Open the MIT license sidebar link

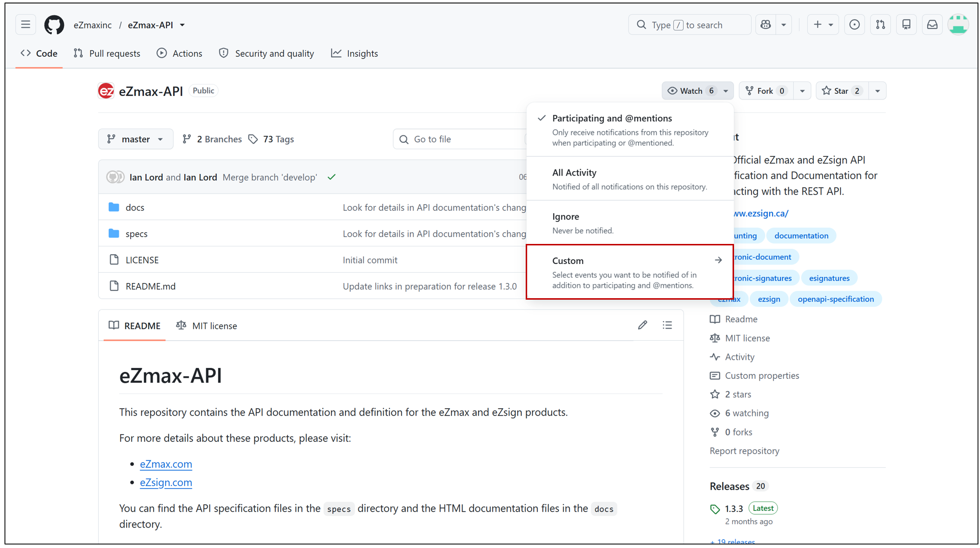click(x=740, y=338)
